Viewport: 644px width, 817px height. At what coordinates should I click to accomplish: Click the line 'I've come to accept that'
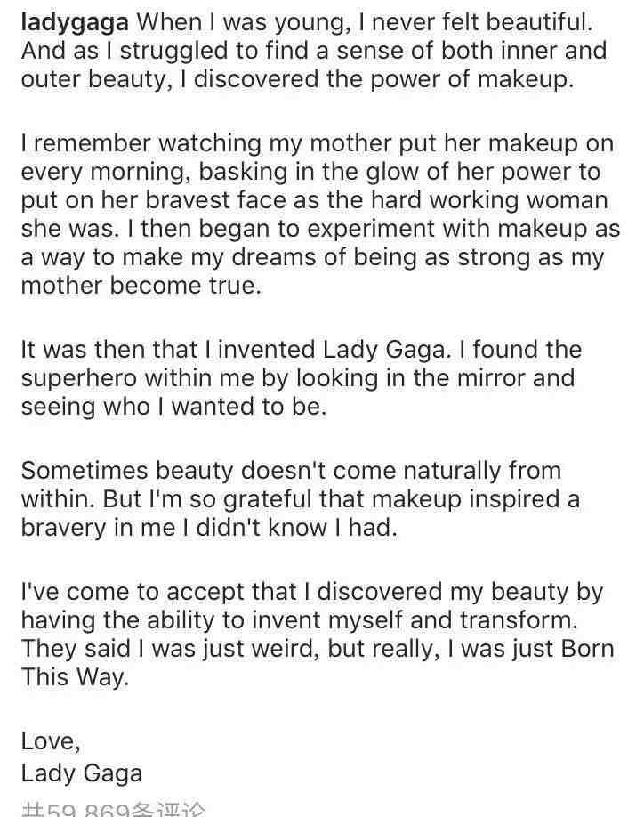click(x=312, y=592)
